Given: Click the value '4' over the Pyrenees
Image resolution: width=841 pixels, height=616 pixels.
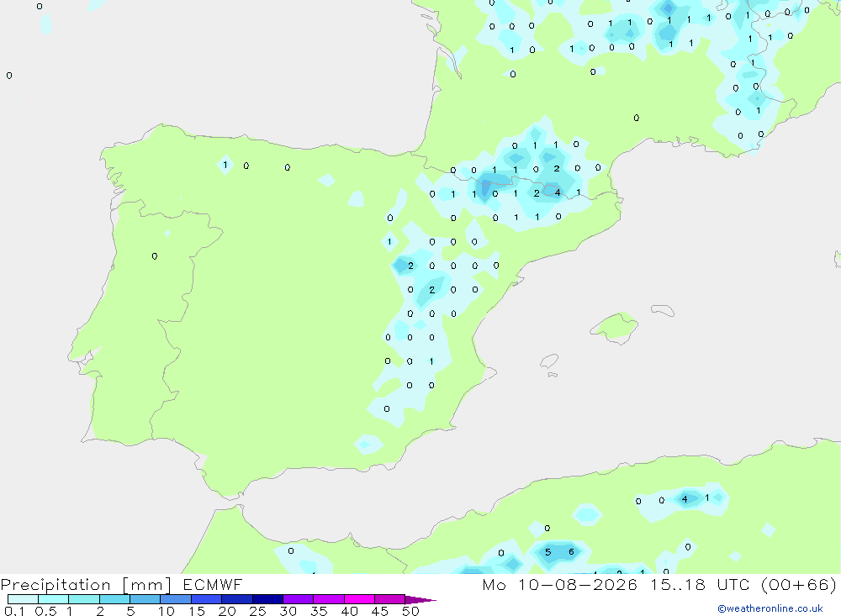Looking at the screenshot, I should coord(558,192).
